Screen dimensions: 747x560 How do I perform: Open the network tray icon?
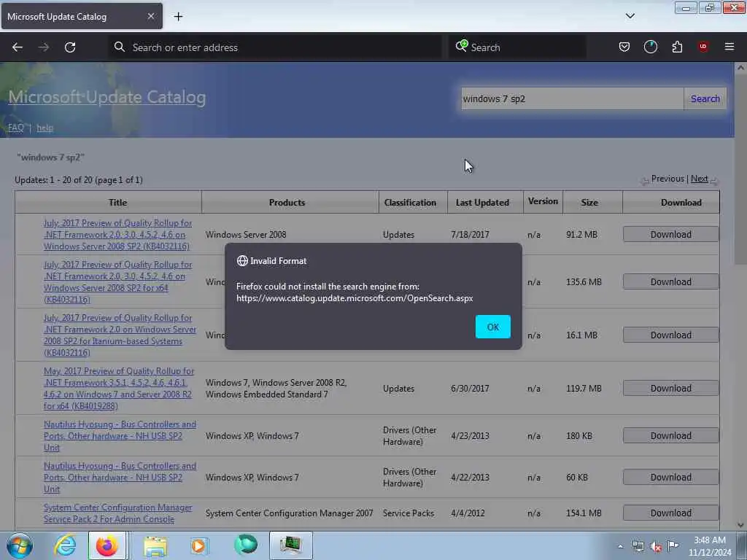[638, 547]
